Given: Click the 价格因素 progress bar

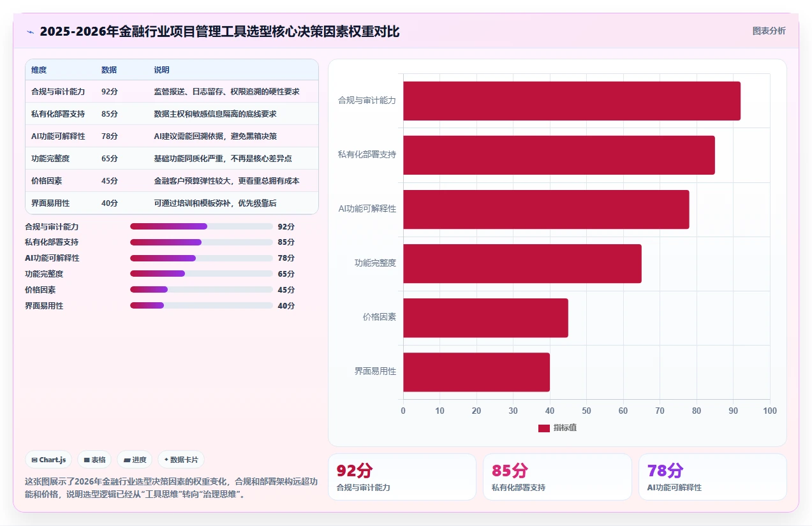Looking at the screenshot, I should coord(202,289).
